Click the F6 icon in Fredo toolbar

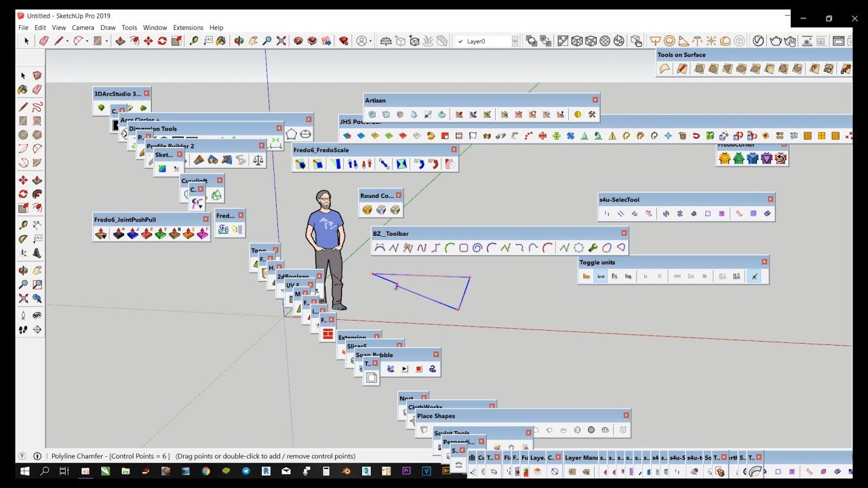(223, 230)
